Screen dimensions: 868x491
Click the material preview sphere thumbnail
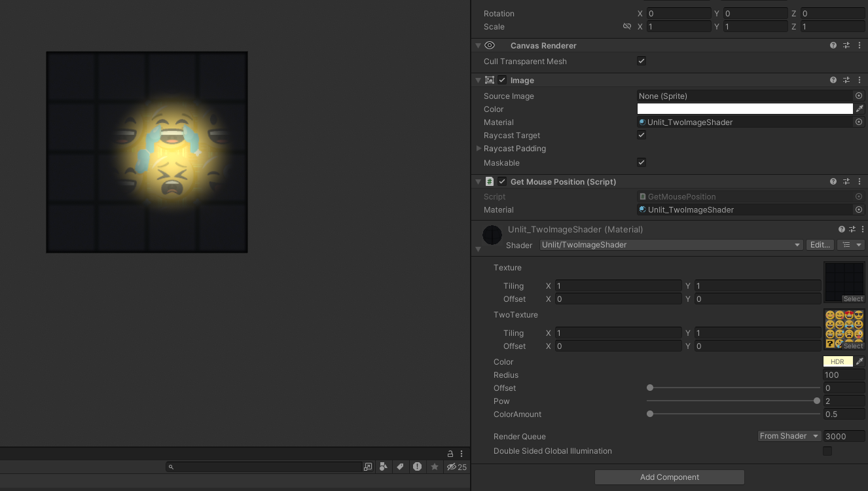point(492,234)
